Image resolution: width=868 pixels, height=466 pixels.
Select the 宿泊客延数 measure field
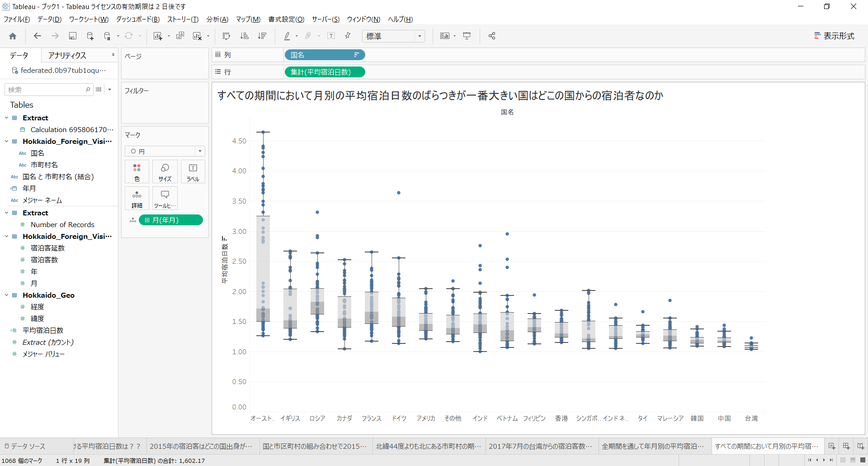tap(48, 248)
